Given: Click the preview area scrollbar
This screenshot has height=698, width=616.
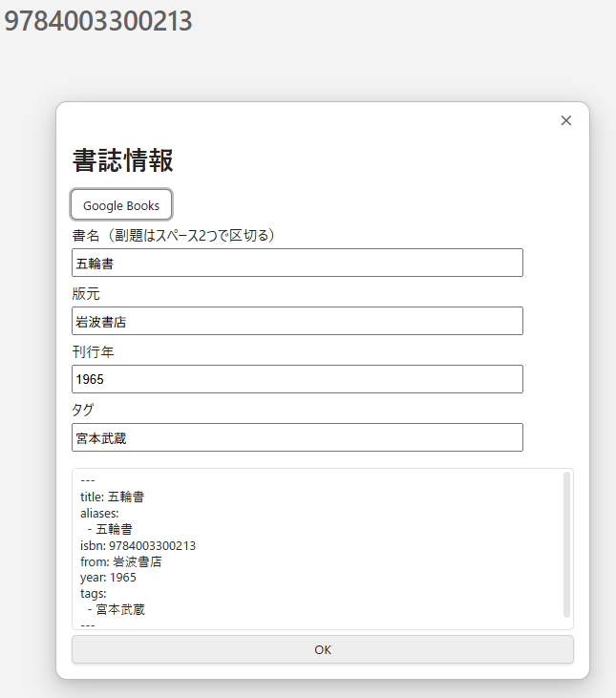Looking at the screenshot, I should tap(566, 545).
